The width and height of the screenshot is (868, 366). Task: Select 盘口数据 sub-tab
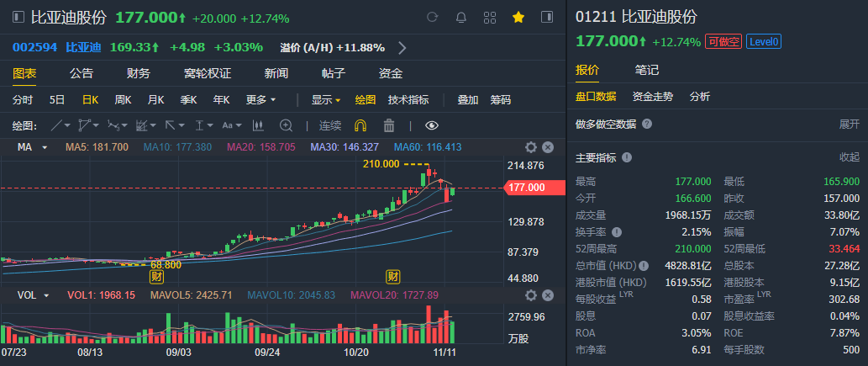[596, 97]
